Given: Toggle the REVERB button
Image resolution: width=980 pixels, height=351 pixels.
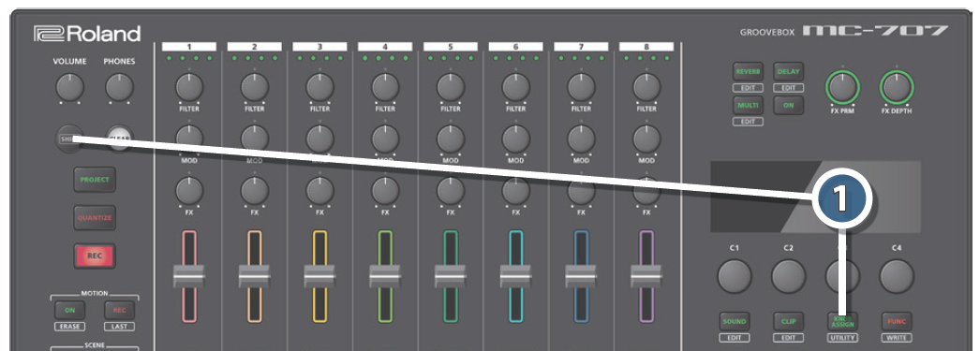Looking at the screenshot, I should pyautogui.click(x=749, y=72).
